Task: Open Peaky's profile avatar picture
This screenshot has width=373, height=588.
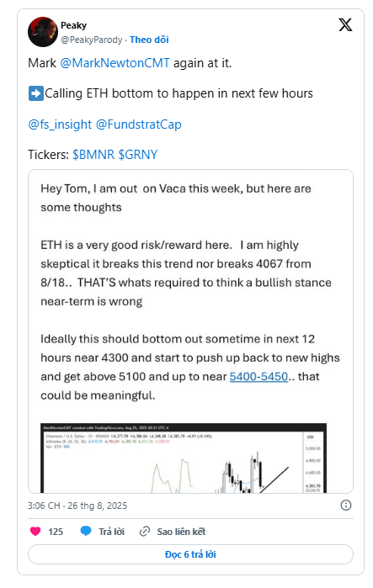Action: (x=42, y=32)
